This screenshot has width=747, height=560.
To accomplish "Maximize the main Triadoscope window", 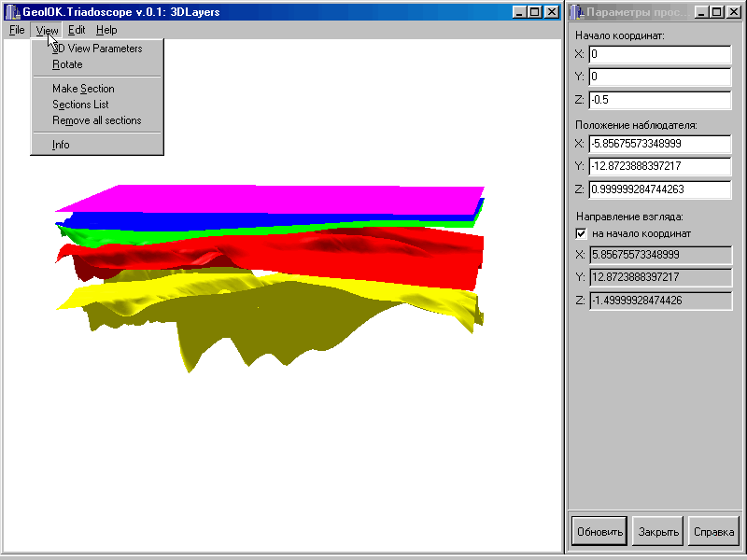I will click(x=535, y=12).
